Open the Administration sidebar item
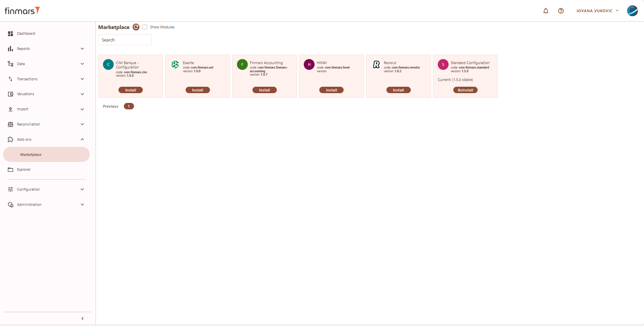 pyautogui.click(x=46, y=205)
